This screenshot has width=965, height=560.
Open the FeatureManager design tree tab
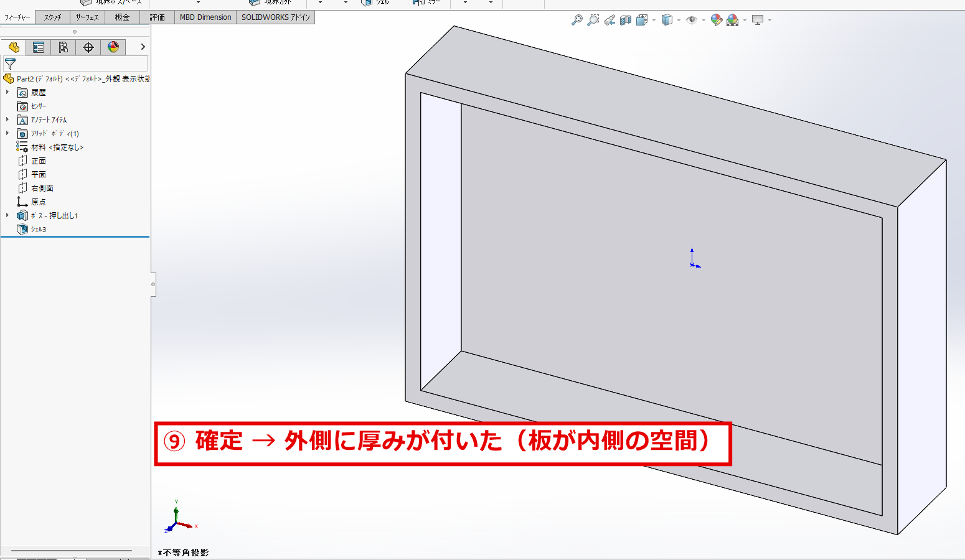14,47
